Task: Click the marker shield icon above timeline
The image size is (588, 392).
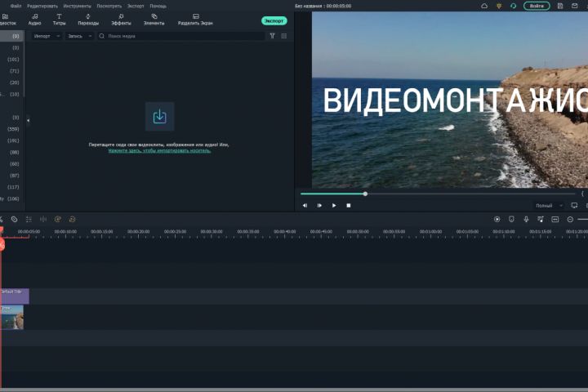Action: coord(511,220)
